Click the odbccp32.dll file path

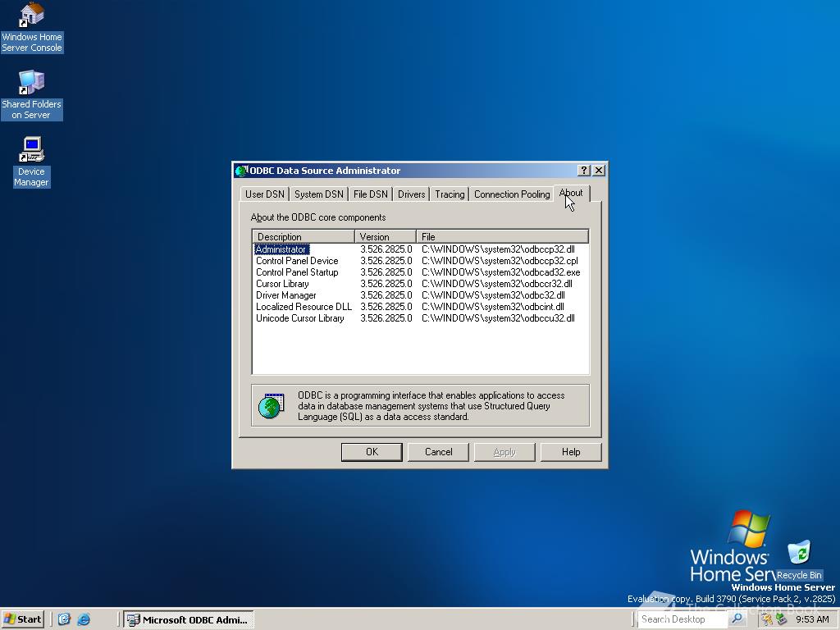tap(498, 249)
